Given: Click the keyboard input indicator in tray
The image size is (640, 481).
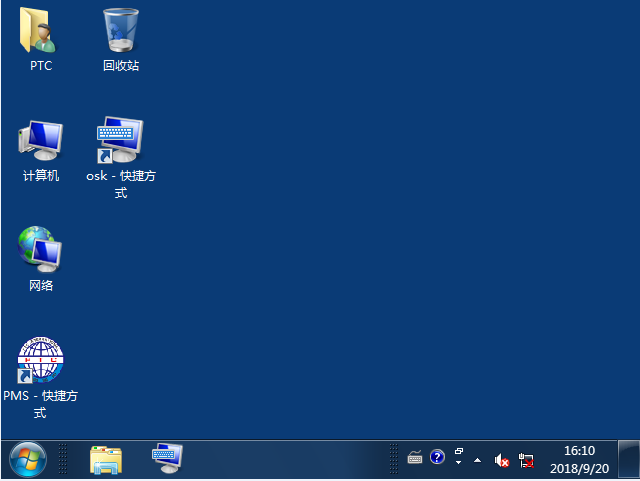Looking at the screenshot, I should (415, 457).
